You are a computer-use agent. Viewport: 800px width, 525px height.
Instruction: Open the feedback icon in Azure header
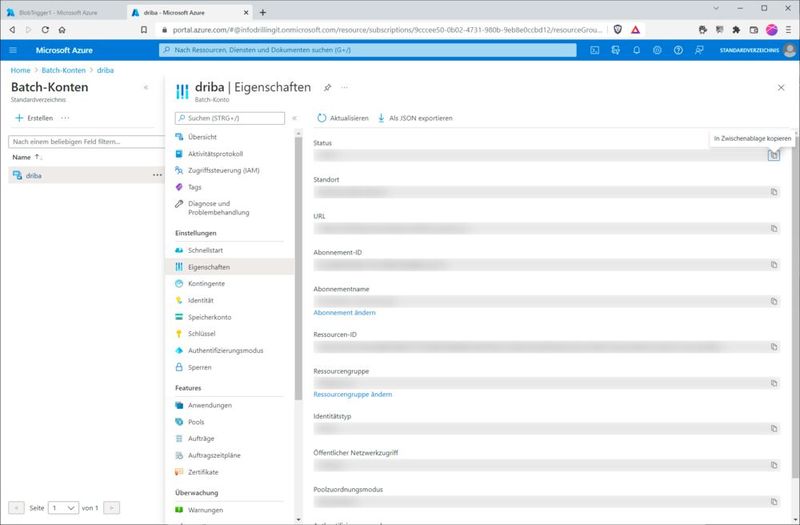[x=699, y=50]
